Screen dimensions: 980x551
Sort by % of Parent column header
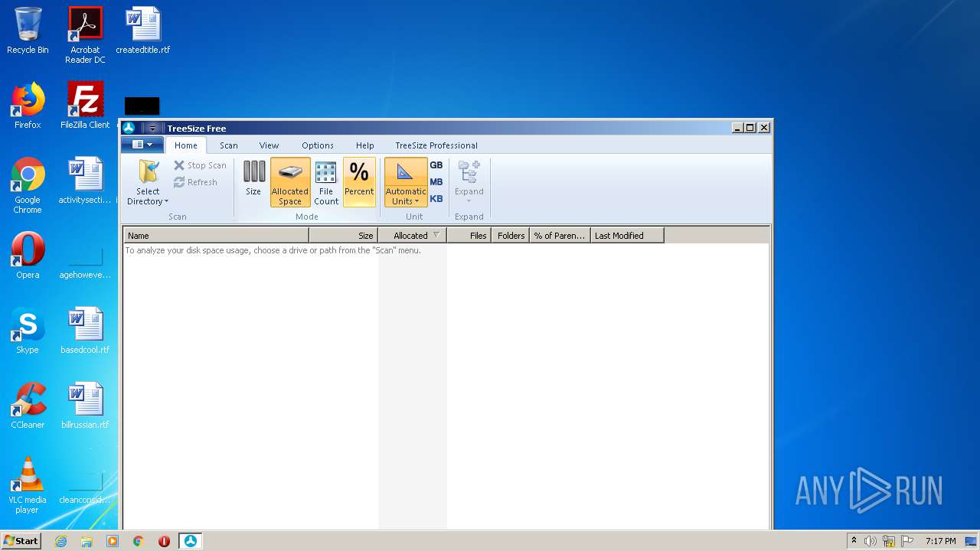560,236
